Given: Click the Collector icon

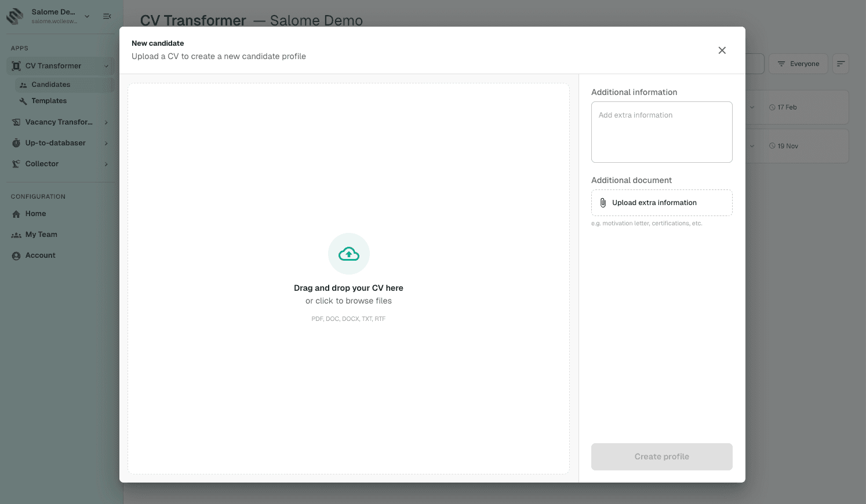Looking at the screenshot, I should click(x=16, y=164).
